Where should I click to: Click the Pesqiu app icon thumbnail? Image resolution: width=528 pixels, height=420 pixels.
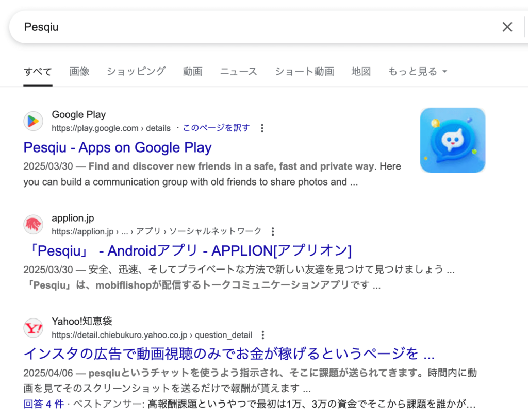[453, 140]
